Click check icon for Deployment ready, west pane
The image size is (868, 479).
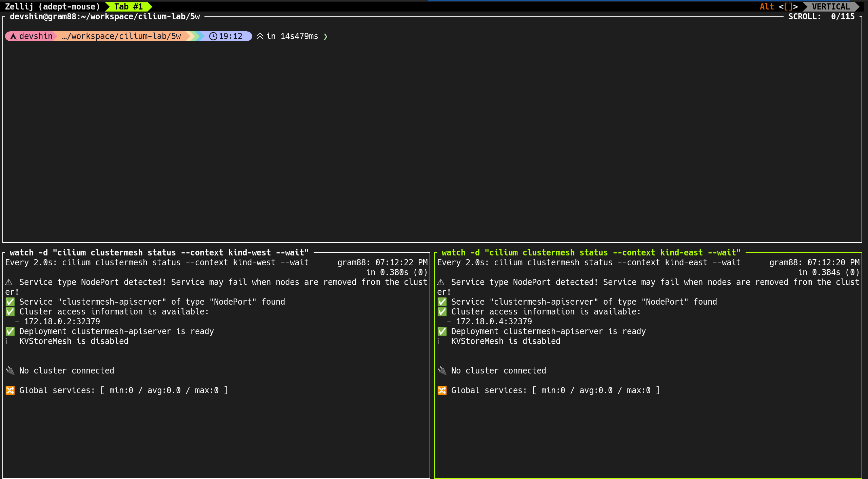[x=10, y=331]
